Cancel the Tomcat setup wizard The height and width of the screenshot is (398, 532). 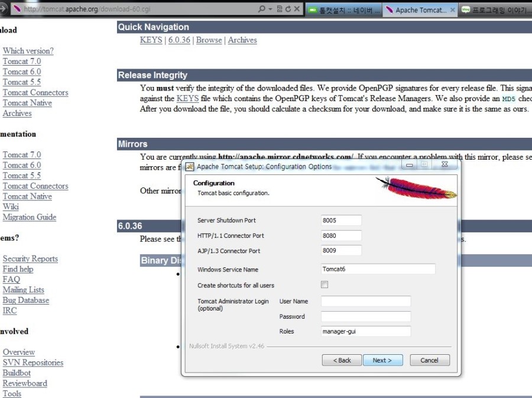(x=430, y=360)
